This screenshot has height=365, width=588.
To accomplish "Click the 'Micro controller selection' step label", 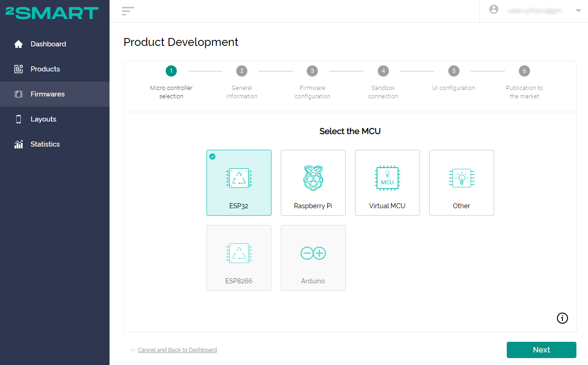I will pyautogui.click(x=171, y=92).
